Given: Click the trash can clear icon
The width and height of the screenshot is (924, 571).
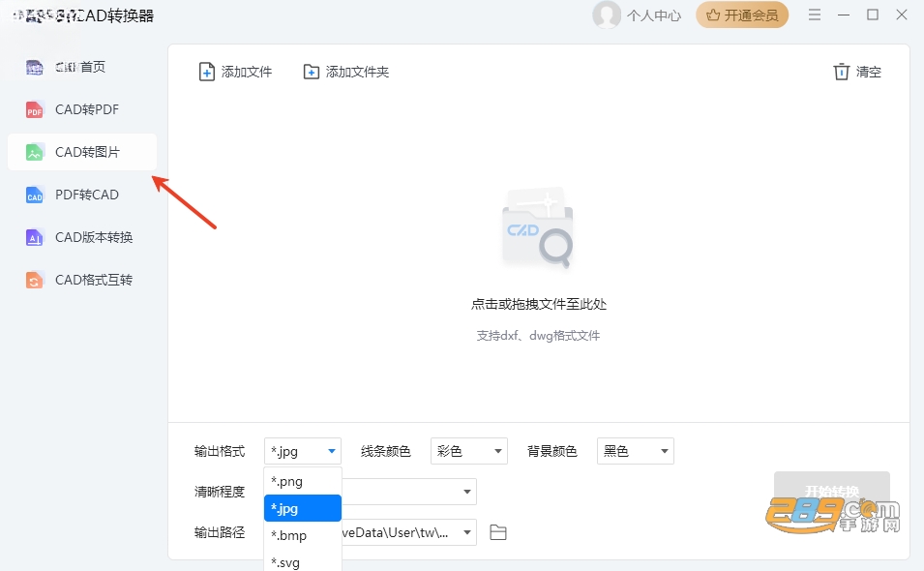Looking at the screenshot, I should coord(841,72).
